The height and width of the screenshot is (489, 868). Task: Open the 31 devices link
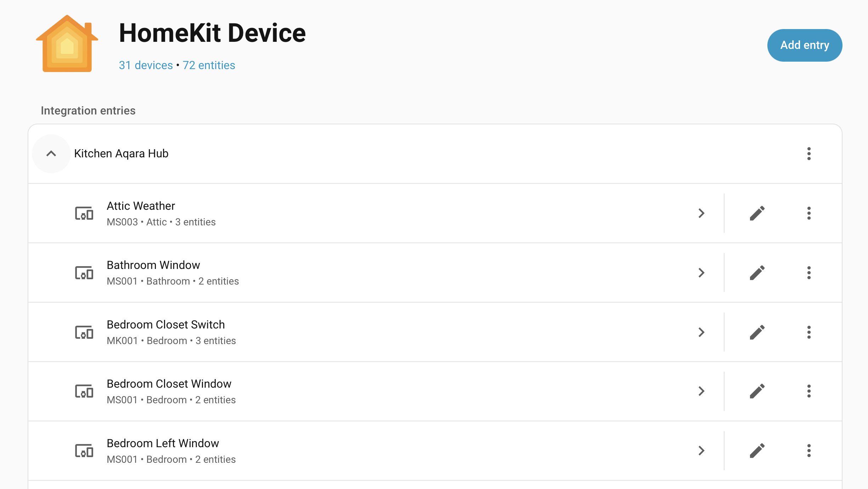point(146,65)
